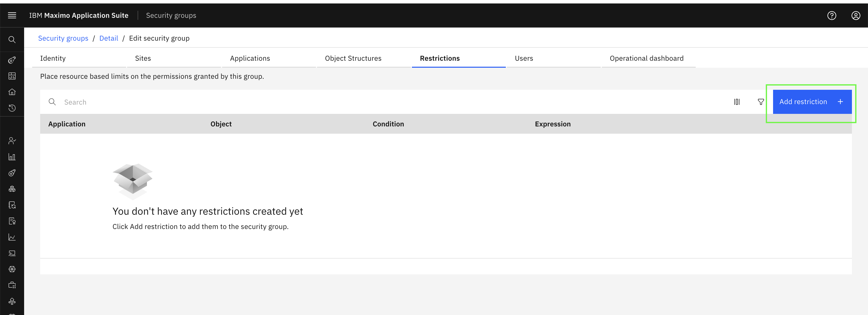Switch to the Identity tab
868x315 pixels.
(79, 58)
